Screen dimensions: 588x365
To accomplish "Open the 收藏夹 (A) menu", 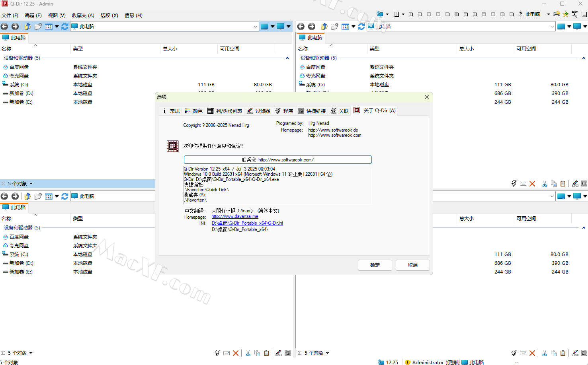I will coord(83,16).
